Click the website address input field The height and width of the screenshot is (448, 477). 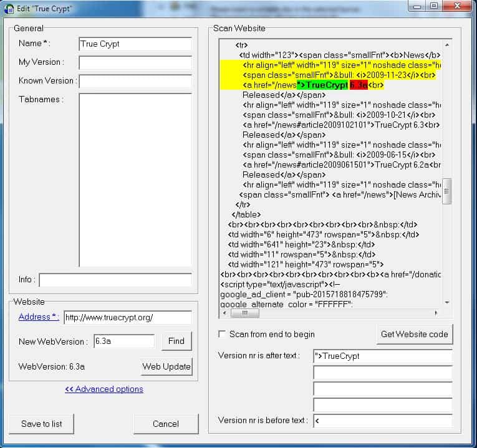[x=128, y=318]
